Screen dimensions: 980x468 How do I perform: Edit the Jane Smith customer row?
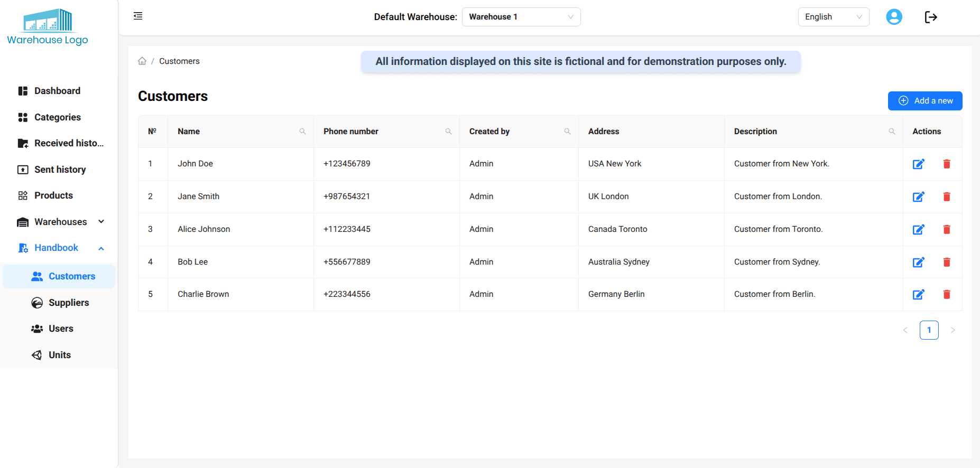coord(919,196)
